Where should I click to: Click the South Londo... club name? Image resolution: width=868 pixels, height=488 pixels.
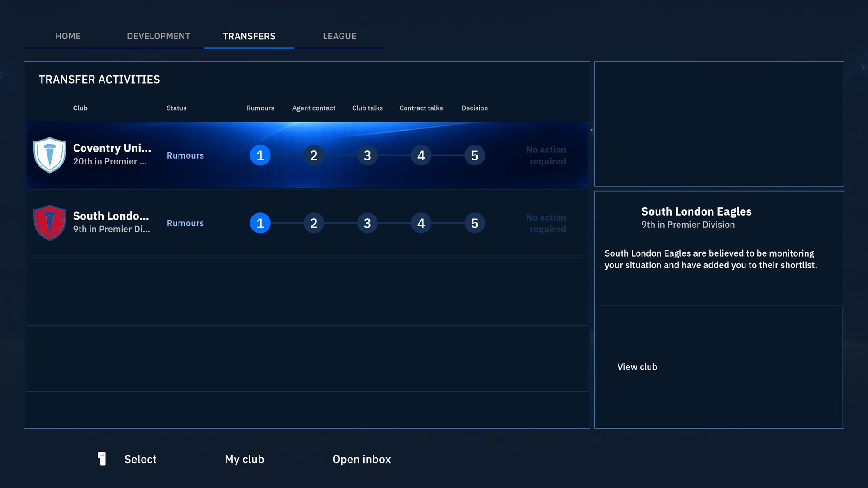tap(111, 216)
